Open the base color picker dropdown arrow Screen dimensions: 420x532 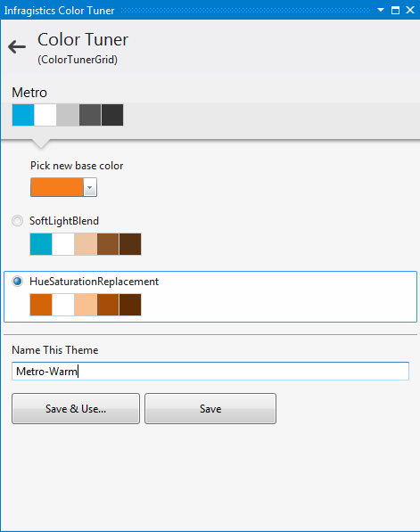(x=90, y=187)
